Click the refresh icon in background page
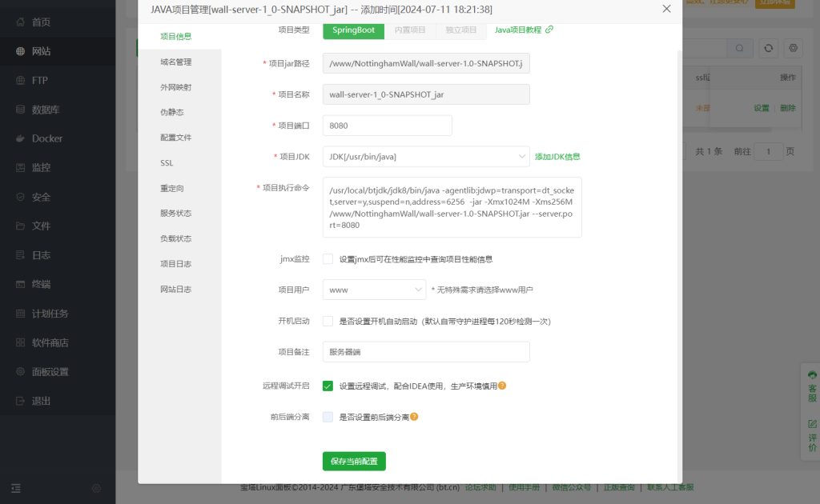The width and height of the screenshot is (820, 504). (768, 48)
